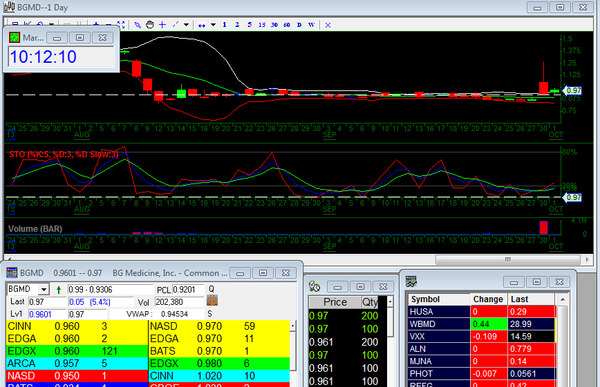Select the NASD 0.970 ask row
The width and height of the screenshot is (600, 387).
[219, 326]
